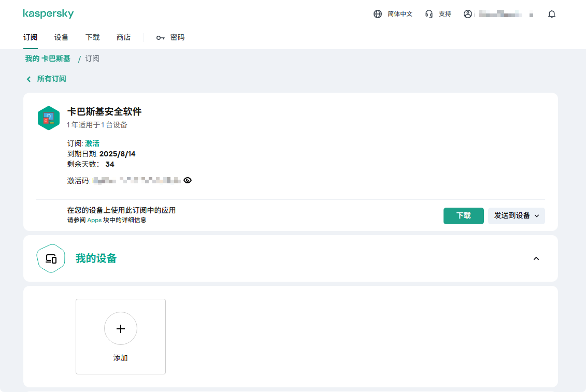Expand the 发送到设备 dropdown
This screenshot has width=586, height=392.
tap(517, 215)
